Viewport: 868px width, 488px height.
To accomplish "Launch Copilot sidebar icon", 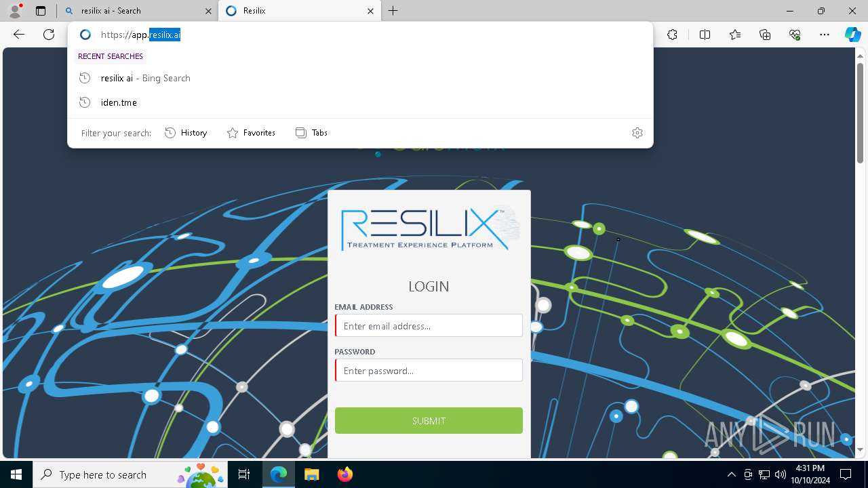I will tap(852, 35).
